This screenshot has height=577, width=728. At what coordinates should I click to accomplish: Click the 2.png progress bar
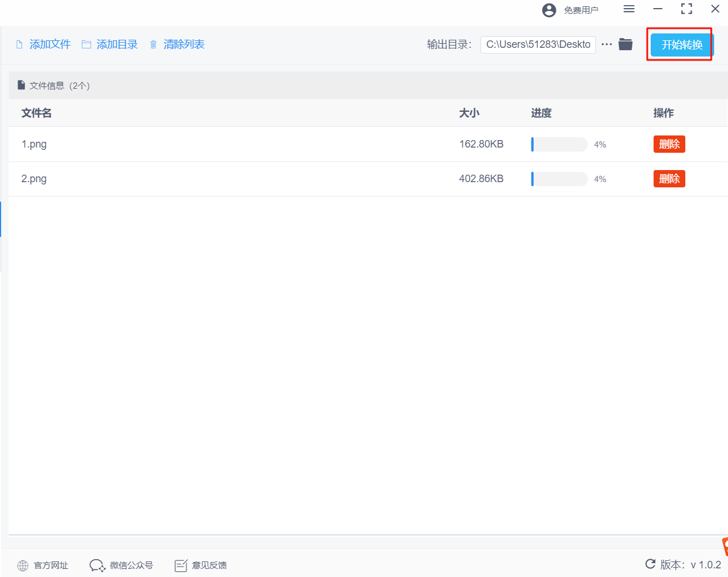[x=559, y=179]
